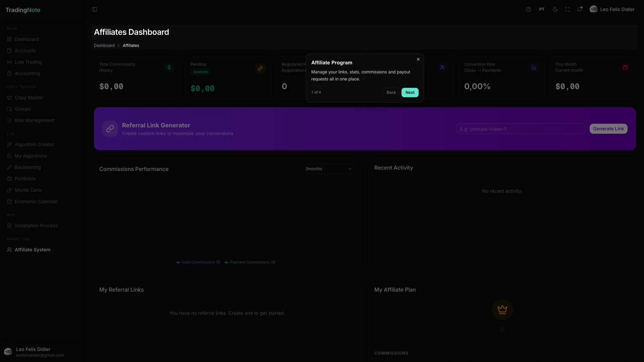
Task: Switch language via PT button
Action: click(x=542, y=9)
